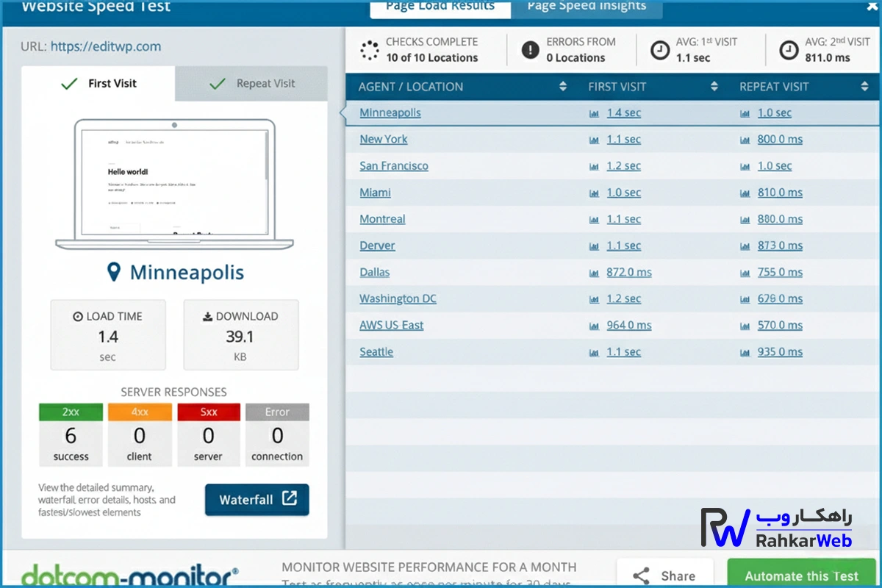Click the orange 4xx client response box
Viewport: 882px width, 588px height.
pos(140,434)
